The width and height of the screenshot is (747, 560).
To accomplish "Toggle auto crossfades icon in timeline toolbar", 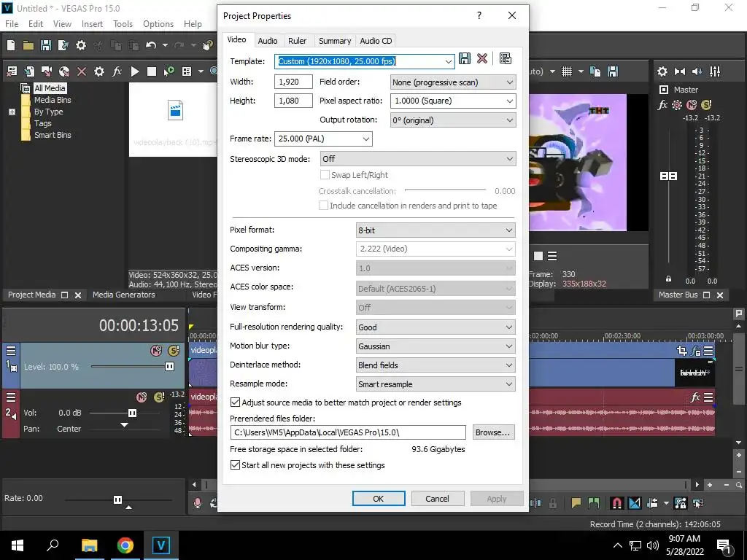I will tap(635, 503).
